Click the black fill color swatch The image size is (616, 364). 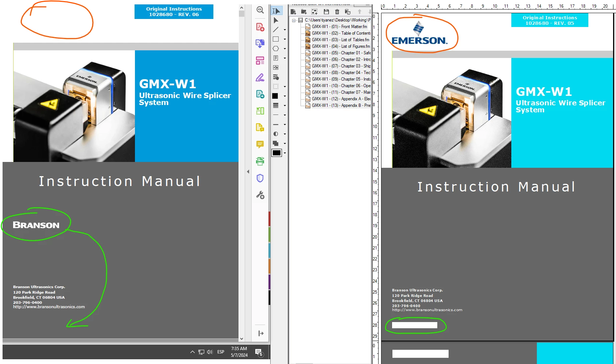pos(275,96)
